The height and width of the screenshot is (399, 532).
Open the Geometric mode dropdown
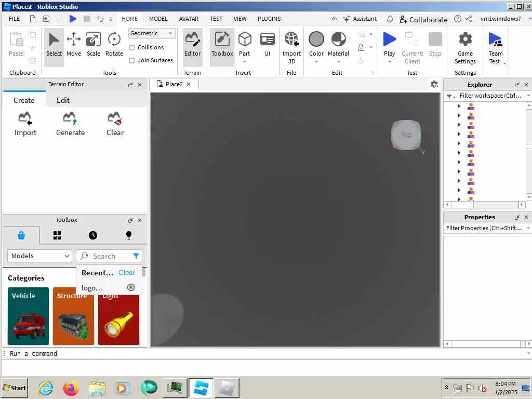coord(152,33)
